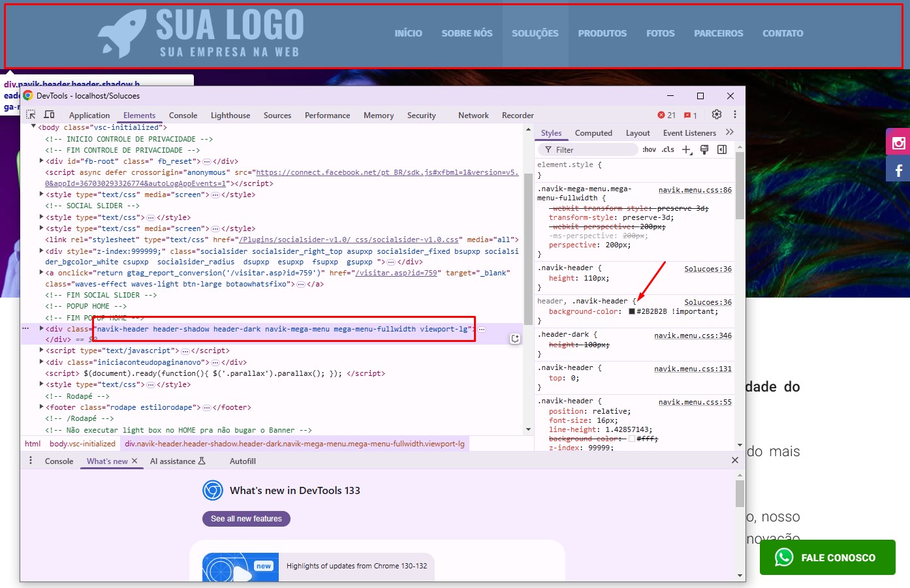Click See all new features button
The width and height of the screenshot is (910, 588).
(246, 519)
